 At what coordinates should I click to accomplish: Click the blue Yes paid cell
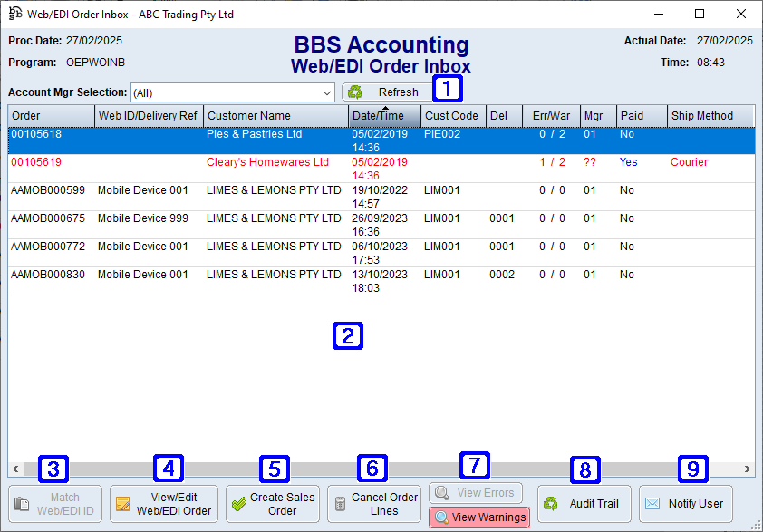[628, 162]
